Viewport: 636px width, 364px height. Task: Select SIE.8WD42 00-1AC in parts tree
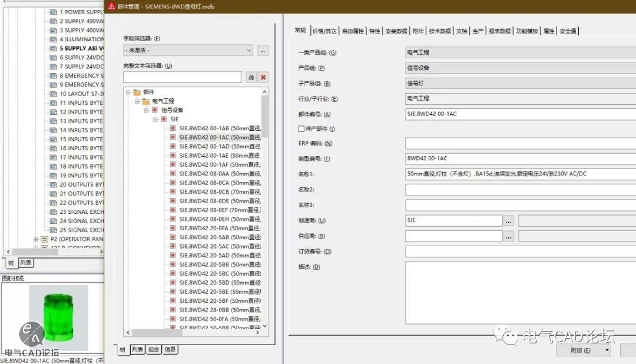click(220, 137)
